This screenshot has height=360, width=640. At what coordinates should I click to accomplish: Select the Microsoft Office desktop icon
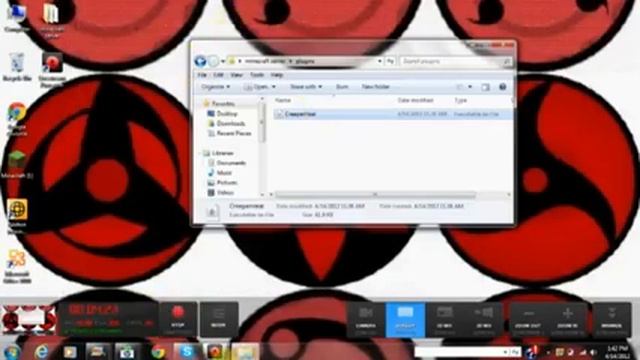(17, 266)
